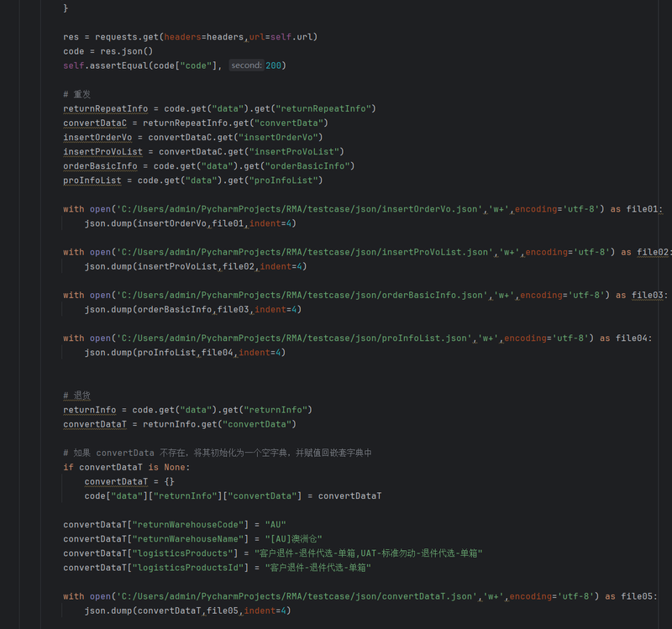Click the convertDataT = returnInfo.get line
Viewport: 672px width, 629px height.
(180, 424)
